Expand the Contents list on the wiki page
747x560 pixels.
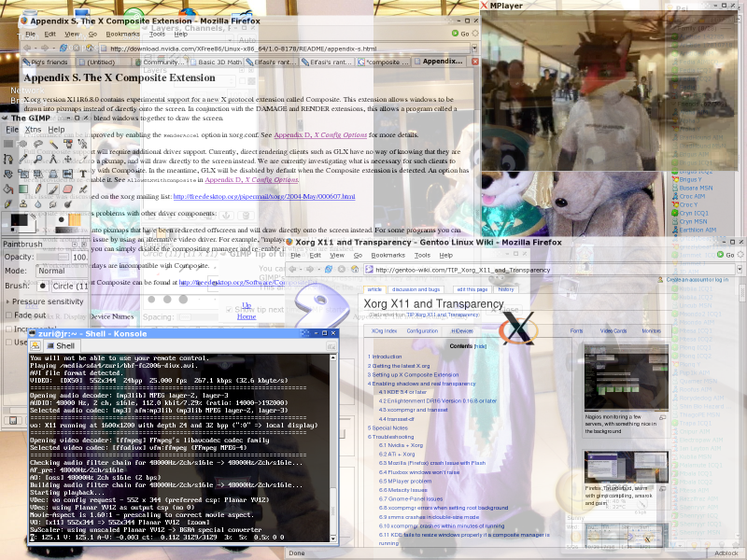(479, 346)
